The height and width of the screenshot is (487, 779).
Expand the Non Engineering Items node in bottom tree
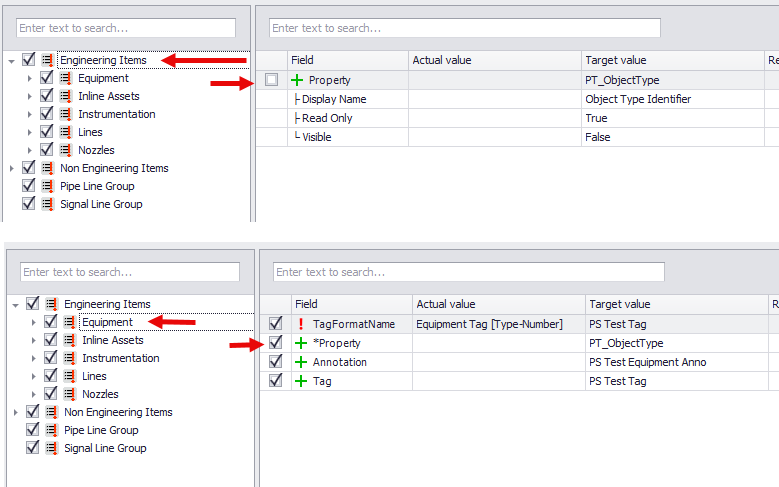pos(15,412)
